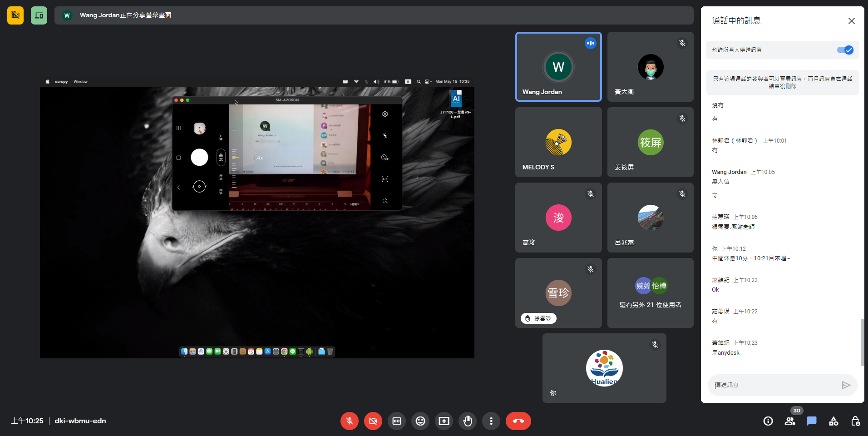
Task: Show the people list panel
Action: point(790,421)
